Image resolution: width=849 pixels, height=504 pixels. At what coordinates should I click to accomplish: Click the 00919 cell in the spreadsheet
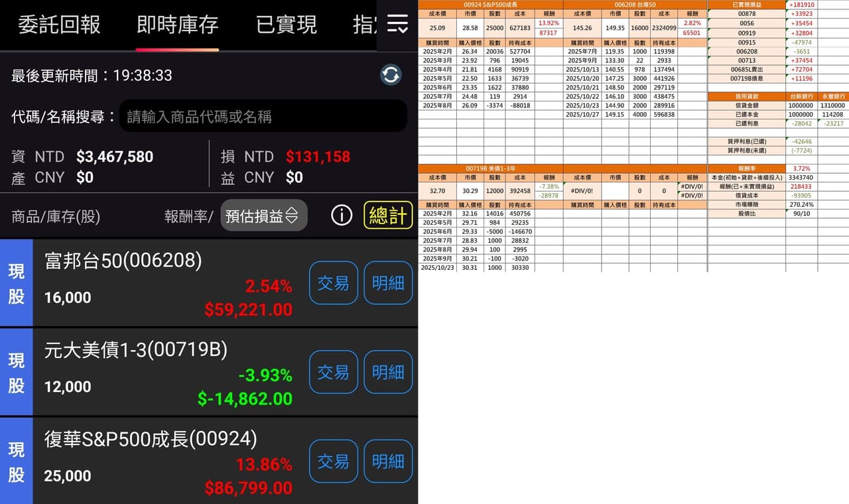[x=746, y=32]
